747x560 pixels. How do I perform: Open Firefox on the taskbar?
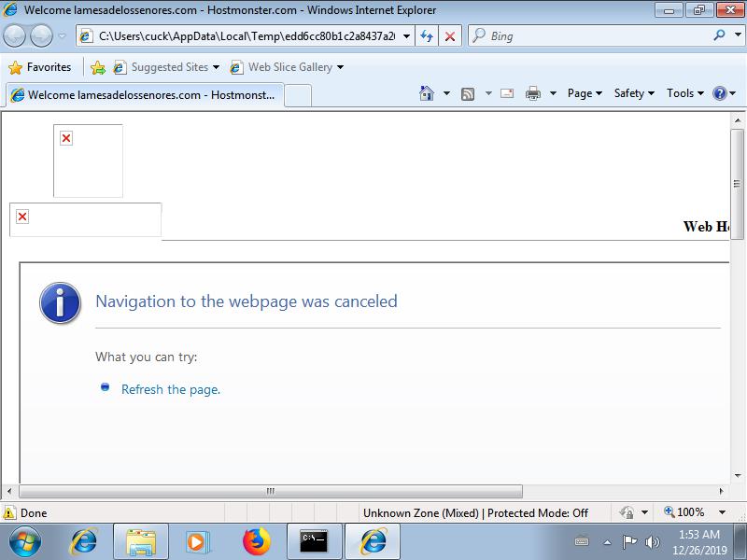tap(256, 541)
